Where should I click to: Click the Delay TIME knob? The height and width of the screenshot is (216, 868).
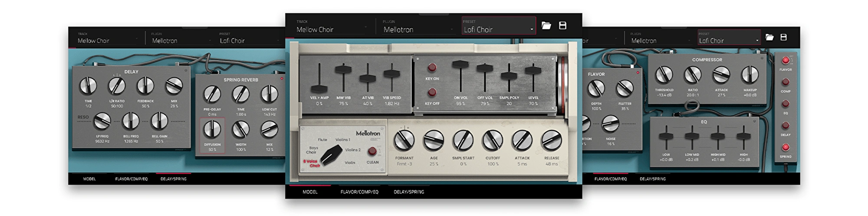coord(88,86)
